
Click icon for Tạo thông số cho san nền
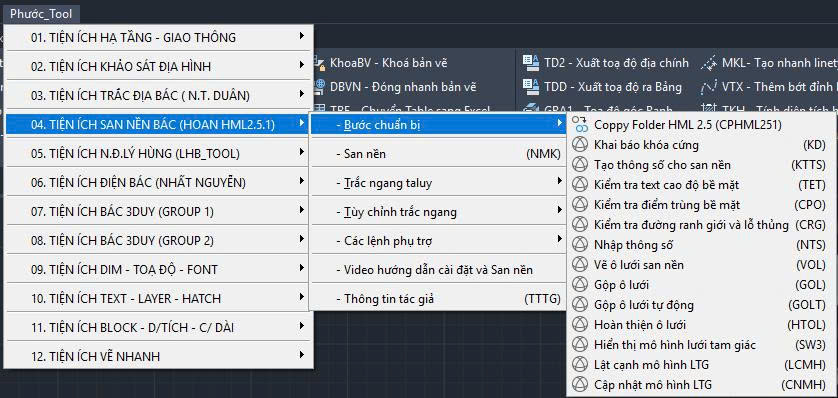[580, 165]
